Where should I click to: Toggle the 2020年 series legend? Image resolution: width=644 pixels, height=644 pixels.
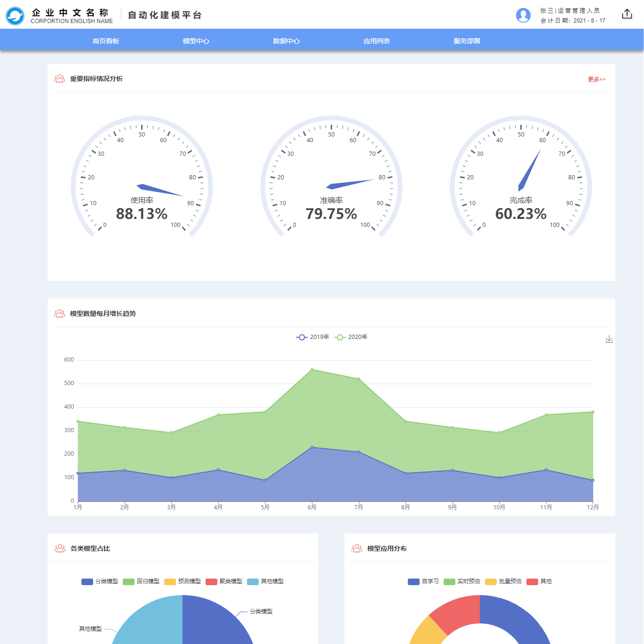point(351,337)
